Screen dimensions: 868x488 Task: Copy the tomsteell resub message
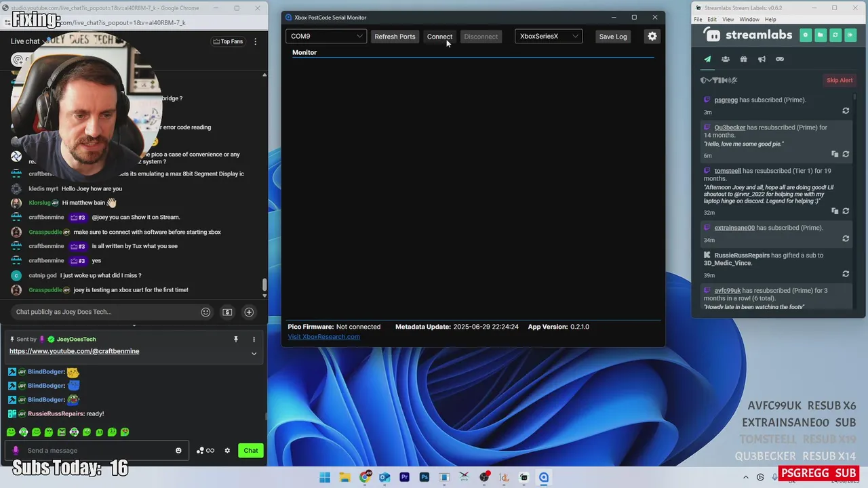[835, 211]
